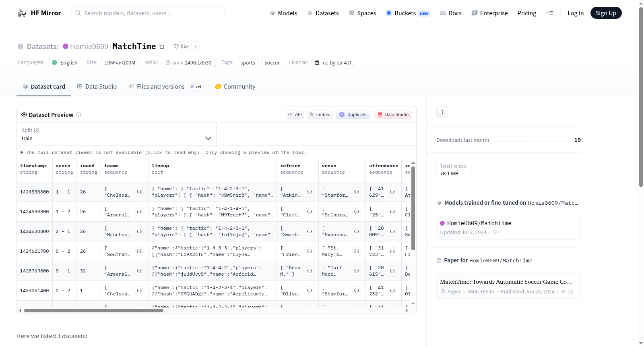Open the Pricing page
This screenshot has width=644, height=347.
527,13
